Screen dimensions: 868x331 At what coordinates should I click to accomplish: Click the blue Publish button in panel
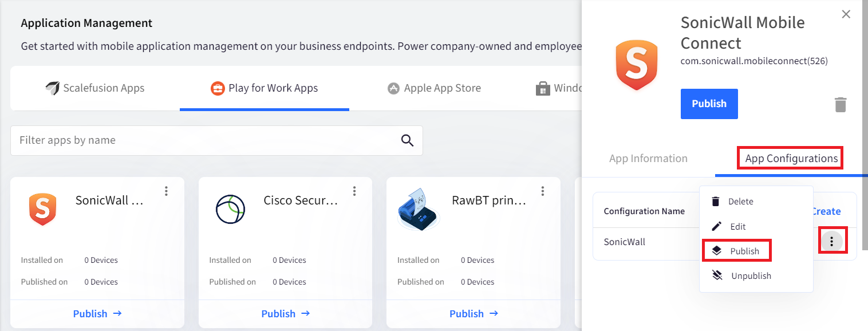pyautogui.click(x=709, y=104)
